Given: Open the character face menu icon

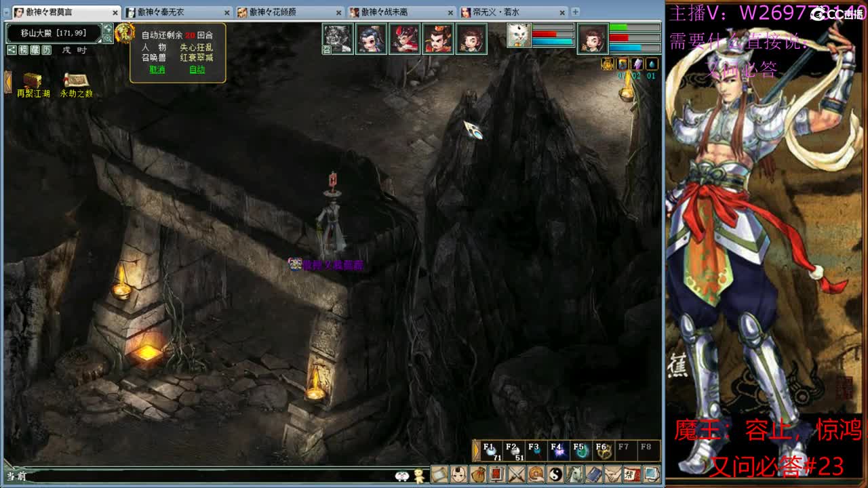Looking at the screenshot, I should pyautogui.click(x=458, y=474).
